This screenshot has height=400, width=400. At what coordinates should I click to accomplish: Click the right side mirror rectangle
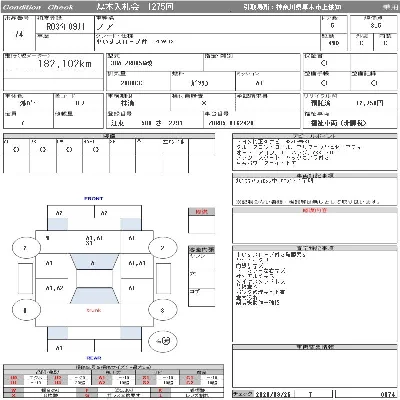coord(163,279)
